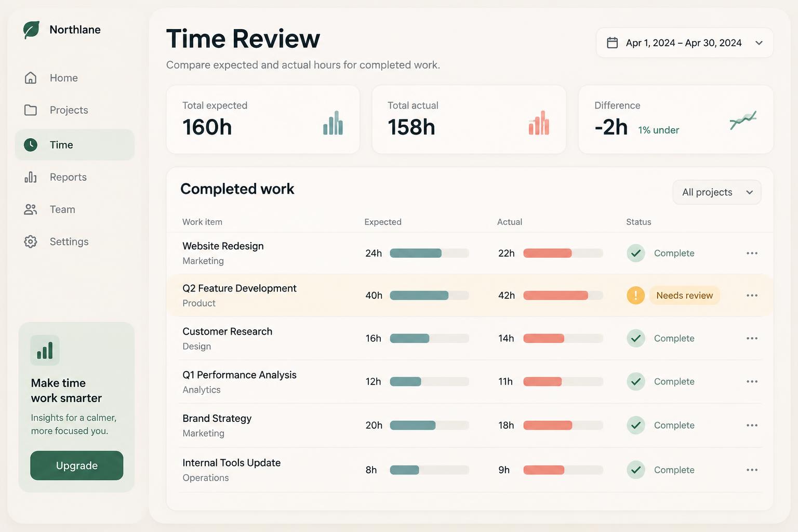
Task: Open the date range dropdown
Action: [685, 43]
